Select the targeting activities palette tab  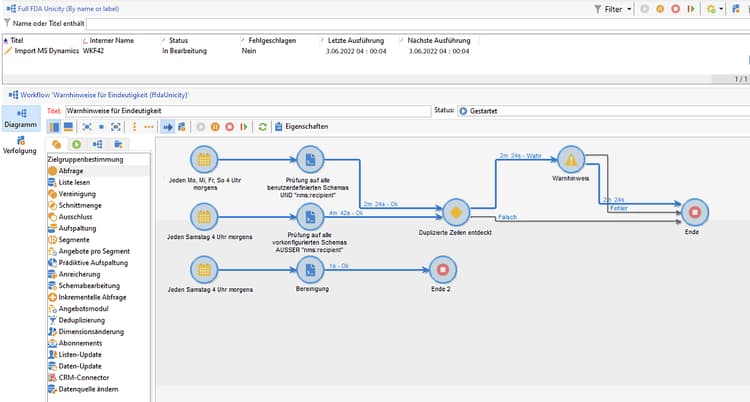point(56,144)
